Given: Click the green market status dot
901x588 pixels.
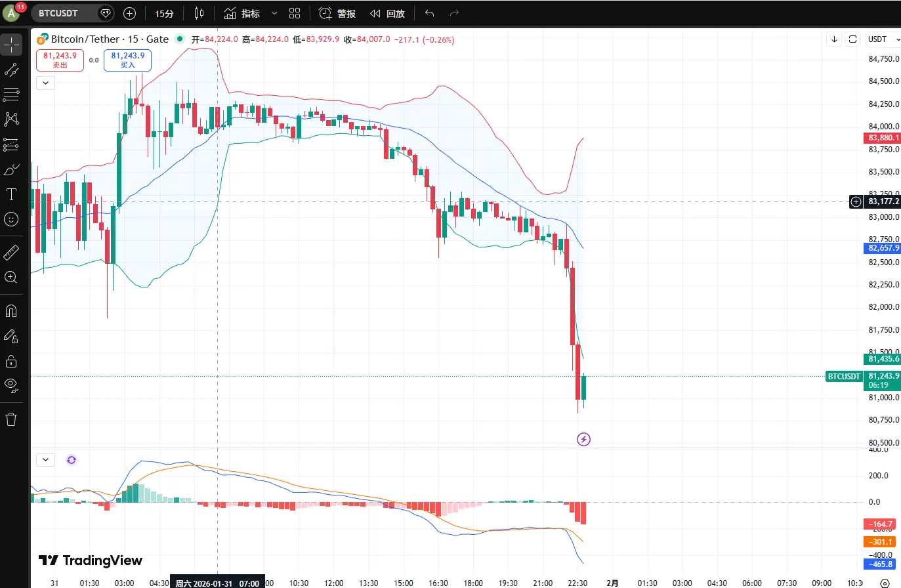Looking at the screenshot, I should (x=180, y=39).
